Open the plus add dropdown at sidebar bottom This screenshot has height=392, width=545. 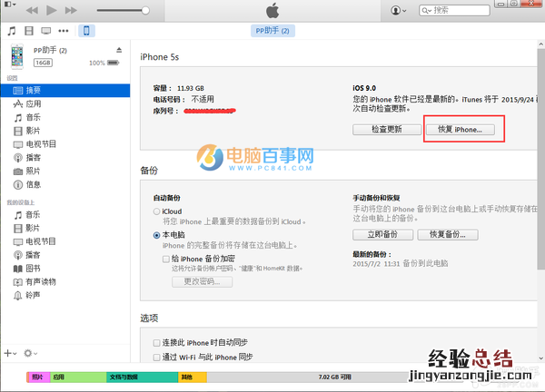pyautogui.click(x=10, y=353)
